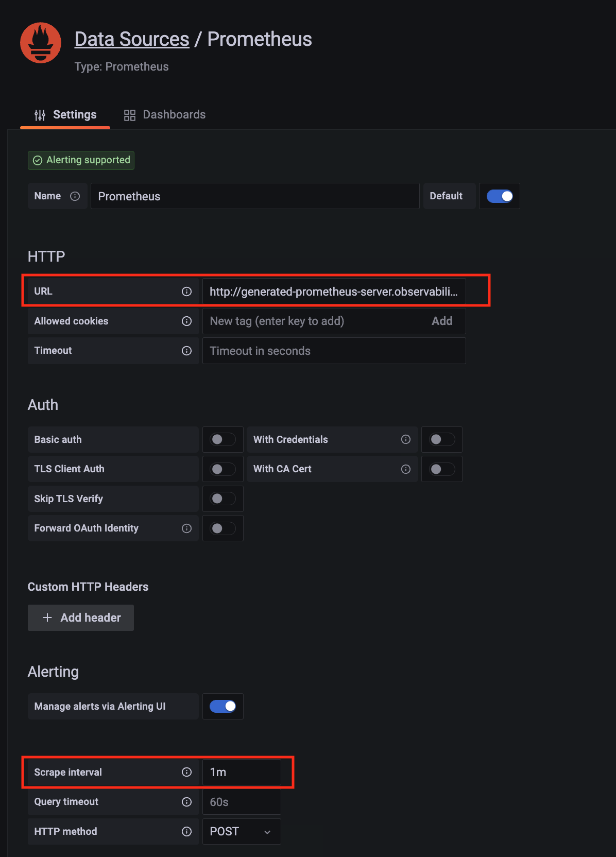
Task: Enable the Basic auth toggle
Action: point(223,439)
